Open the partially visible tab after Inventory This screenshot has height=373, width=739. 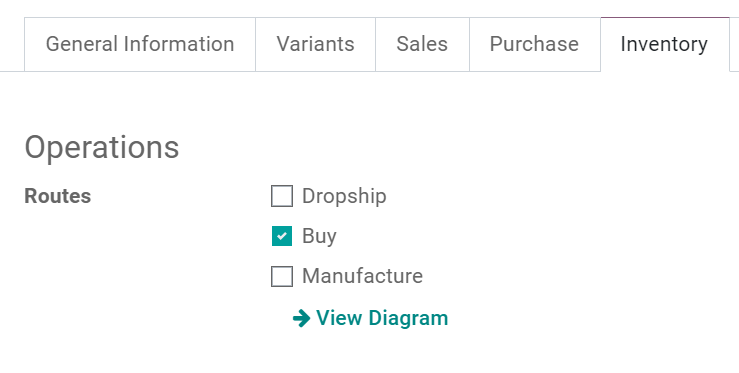[734, 44]
